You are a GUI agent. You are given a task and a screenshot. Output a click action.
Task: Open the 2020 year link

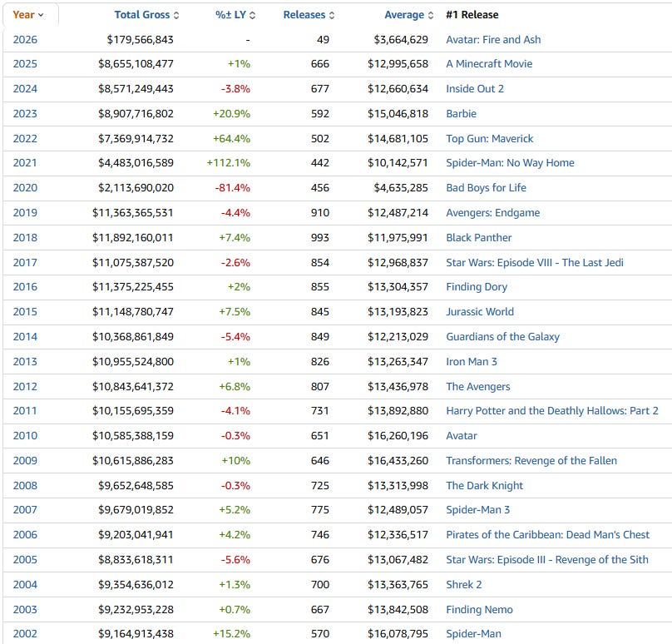click(25, 188)
